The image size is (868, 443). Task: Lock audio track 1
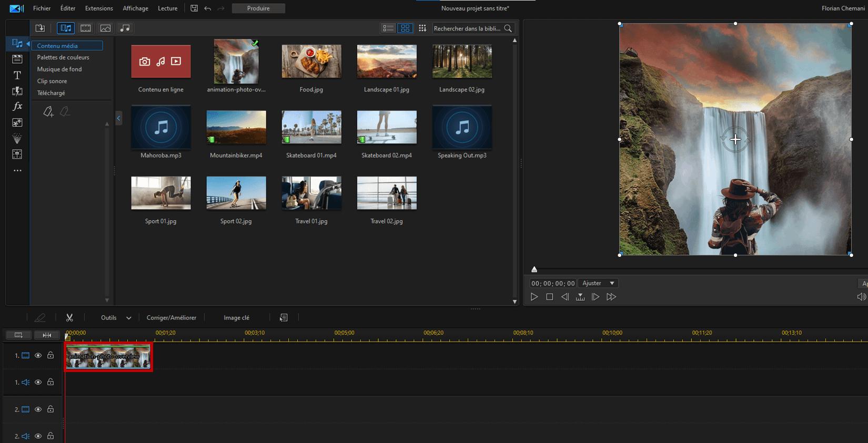click(x=51, y=382)
